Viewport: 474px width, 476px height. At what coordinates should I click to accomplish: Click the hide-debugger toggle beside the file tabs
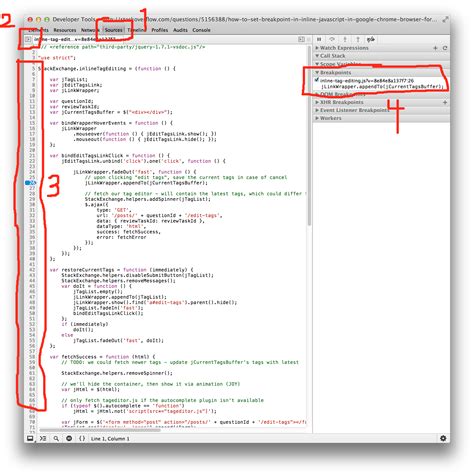coord(301,39)
